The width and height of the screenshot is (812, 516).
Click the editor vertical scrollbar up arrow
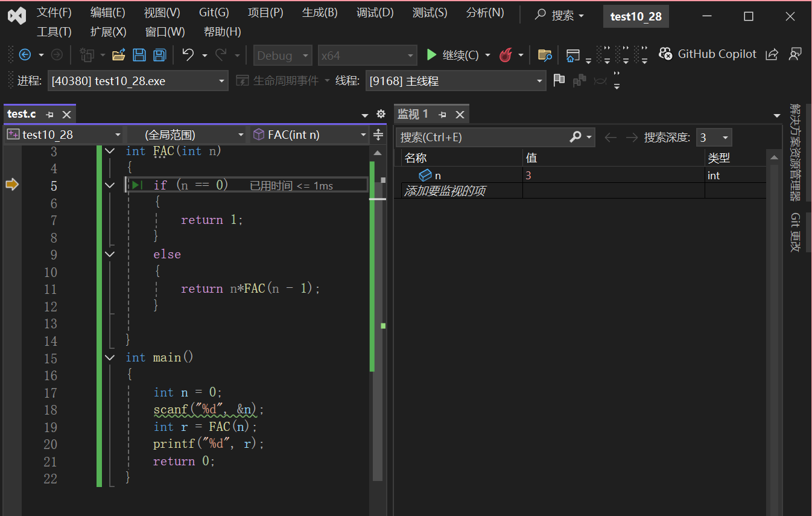[378, 153]
